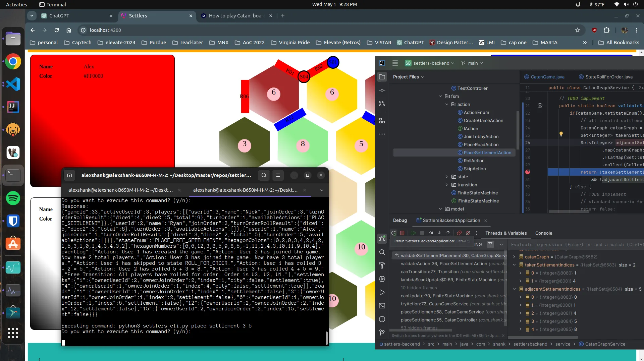Open the Project Files view dropdown

[x=409, y=77]
